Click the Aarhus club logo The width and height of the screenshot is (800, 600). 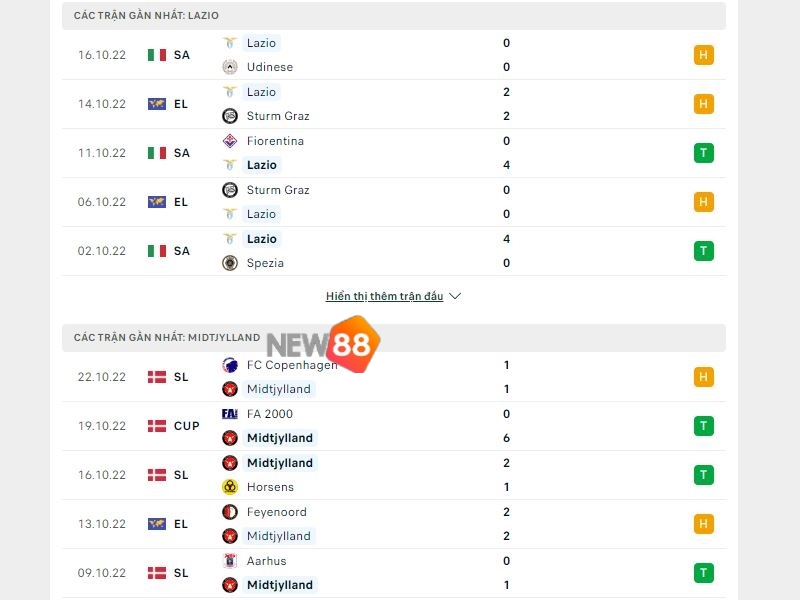click(228, 561)
